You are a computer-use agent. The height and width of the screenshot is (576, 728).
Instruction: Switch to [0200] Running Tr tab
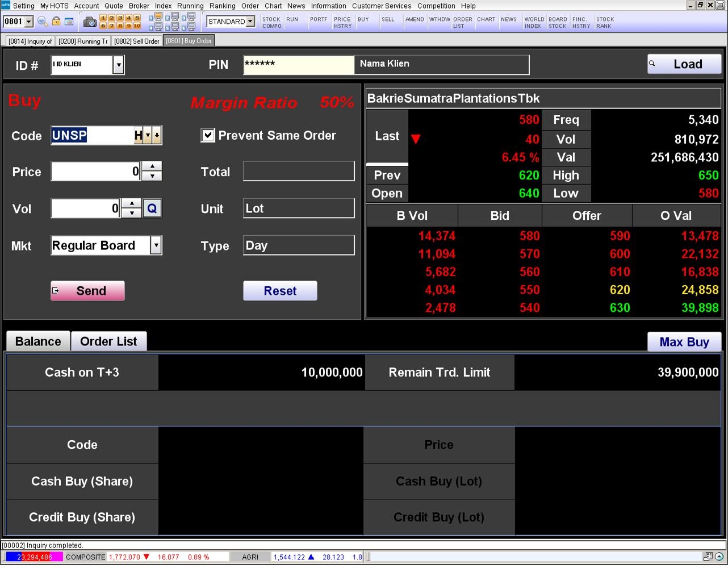(x=83, y=41)
